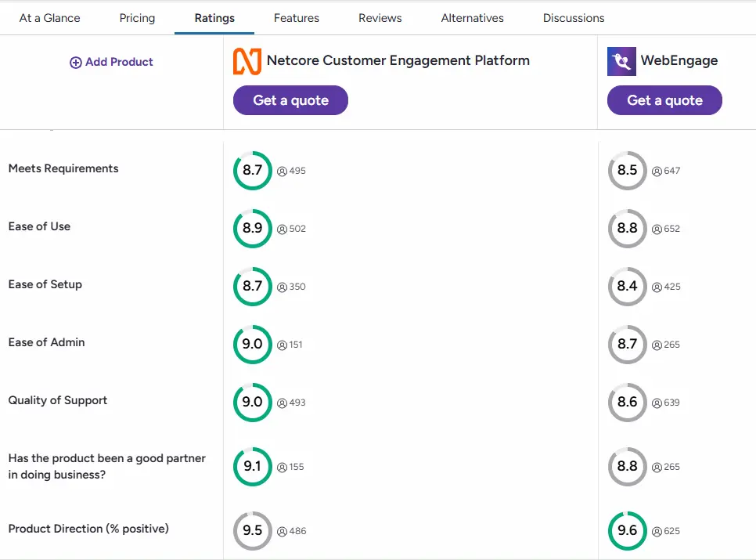This screenshot has height=560, width=756.
Task: Click WebEngage 9.6 Product Direction ring
Action: 628,530
